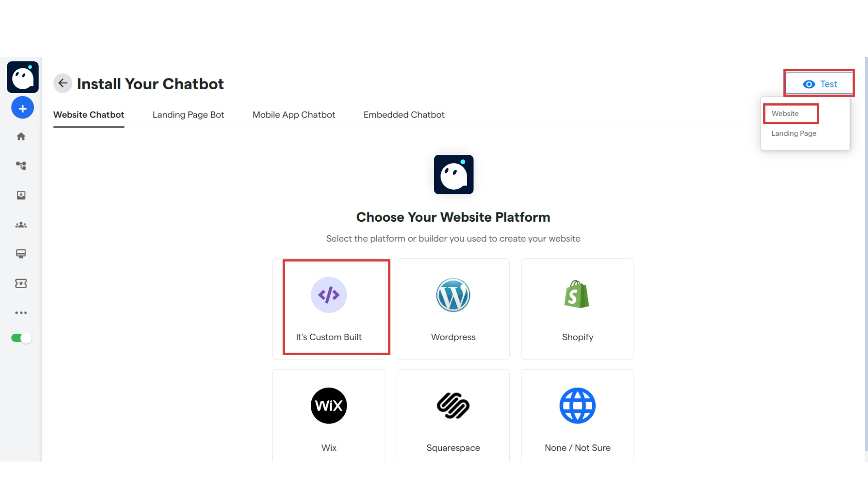The width and height of the screenshot is (868, 502).
Task: Choose Website from the Test dropdown
Action: point(785,113)
